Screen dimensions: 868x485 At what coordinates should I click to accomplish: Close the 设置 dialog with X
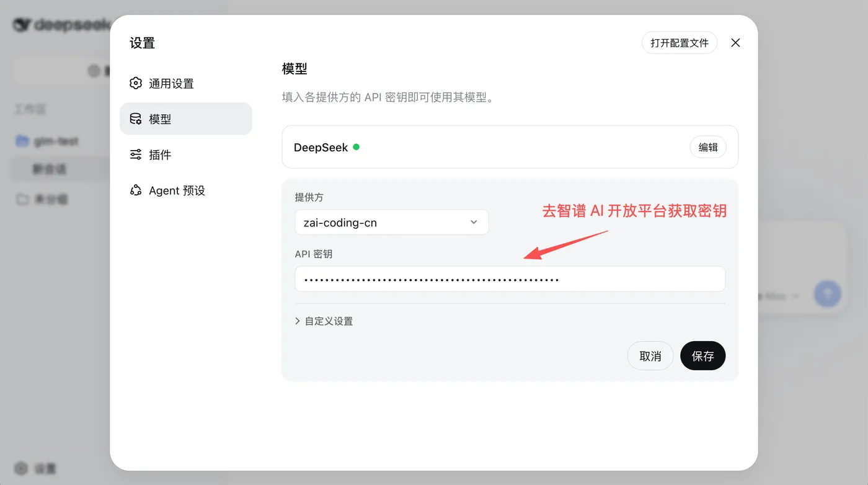coord(735,43)
